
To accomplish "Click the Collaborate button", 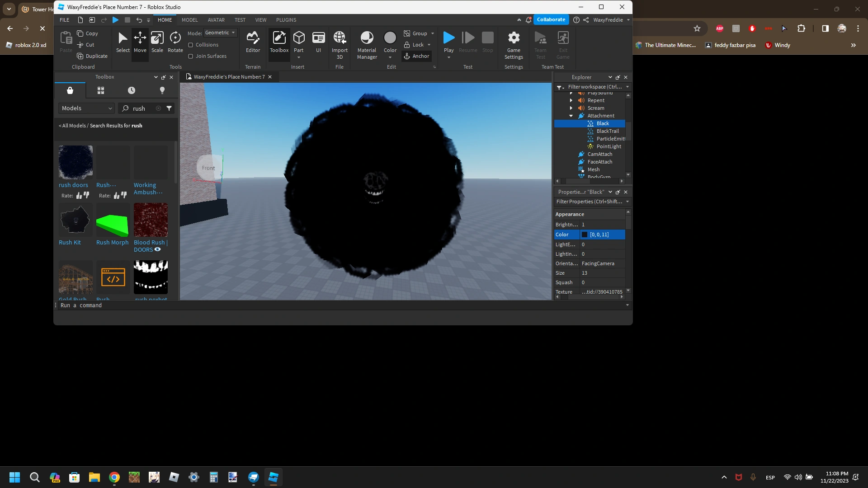I will click(551, 19).
